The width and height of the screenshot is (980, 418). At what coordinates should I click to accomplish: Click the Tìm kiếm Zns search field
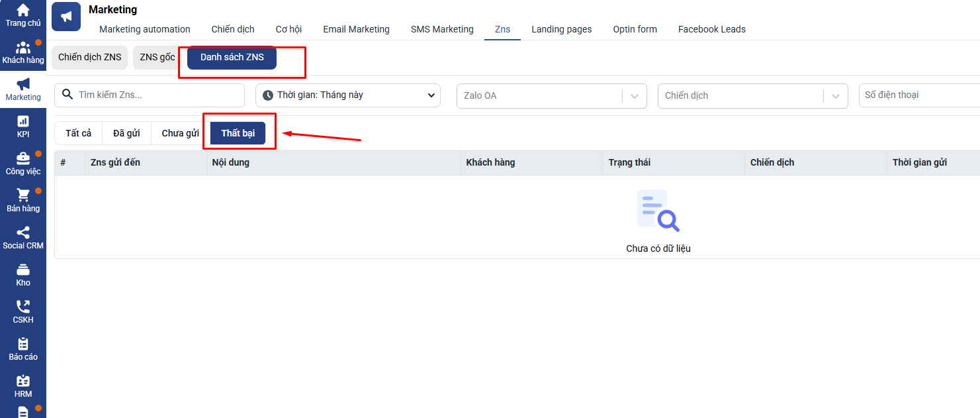click(157, 95)
